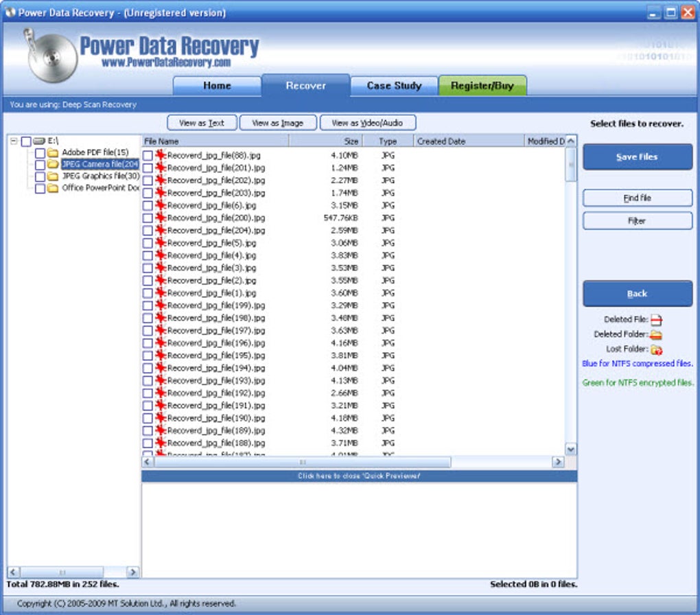Click red file icon of Recoverd_jpg_file(88).jpg

(x=161, y=155)
